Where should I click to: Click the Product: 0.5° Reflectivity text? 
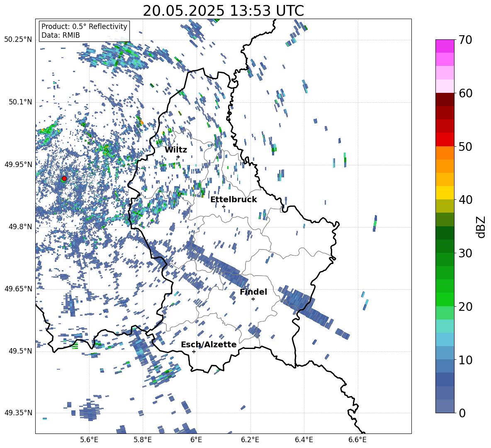tap(84, 27)
